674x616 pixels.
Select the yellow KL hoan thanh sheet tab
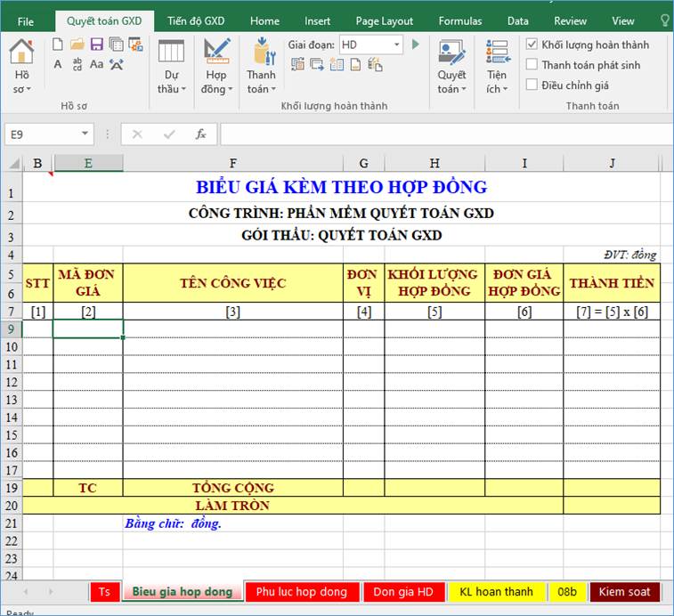tap(496, 592)
